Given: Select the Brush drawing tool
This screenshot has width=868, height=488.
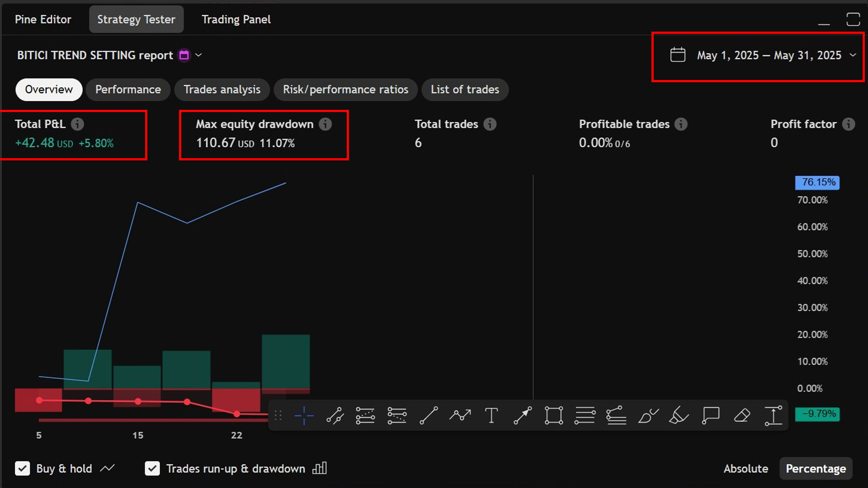Looking at the screenshot, I should pyautogui.click(x=648, y=416).
